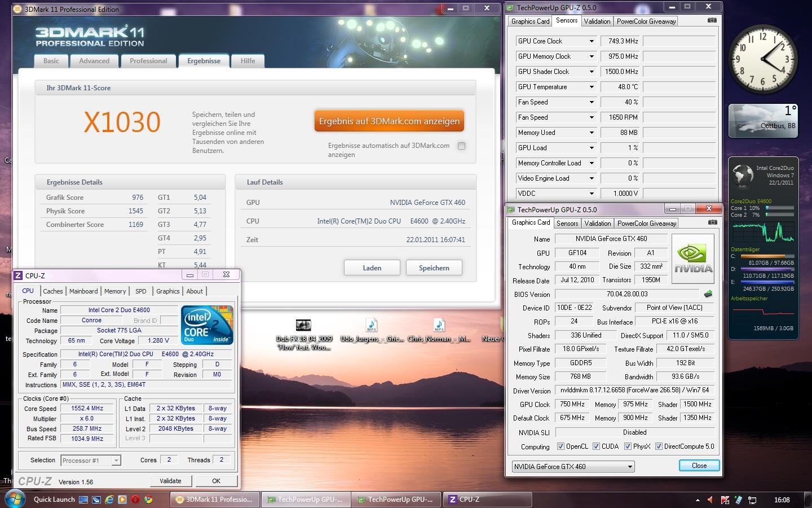
Task: Click the GPU Temperature sensor graph bar
Action: click(679, 87)
